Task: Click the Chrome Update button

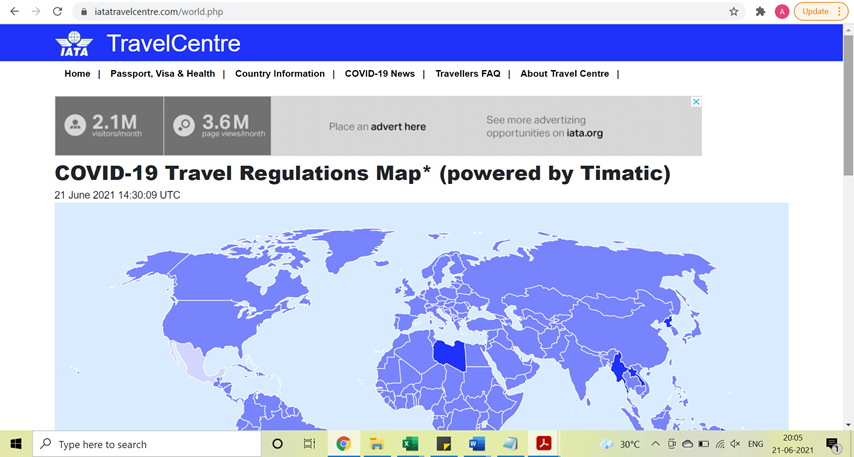Action: (x=821, y=11)
